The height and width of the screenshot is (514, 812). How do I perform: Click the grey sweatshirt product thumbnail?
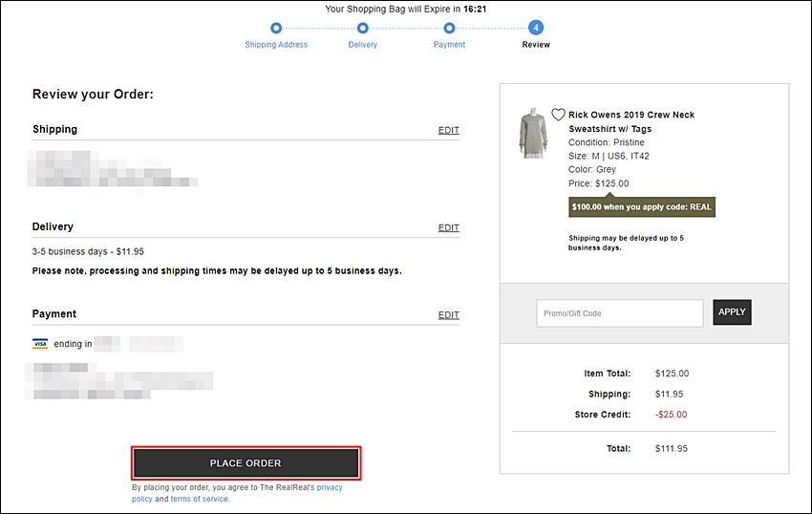tap(533, 133)
